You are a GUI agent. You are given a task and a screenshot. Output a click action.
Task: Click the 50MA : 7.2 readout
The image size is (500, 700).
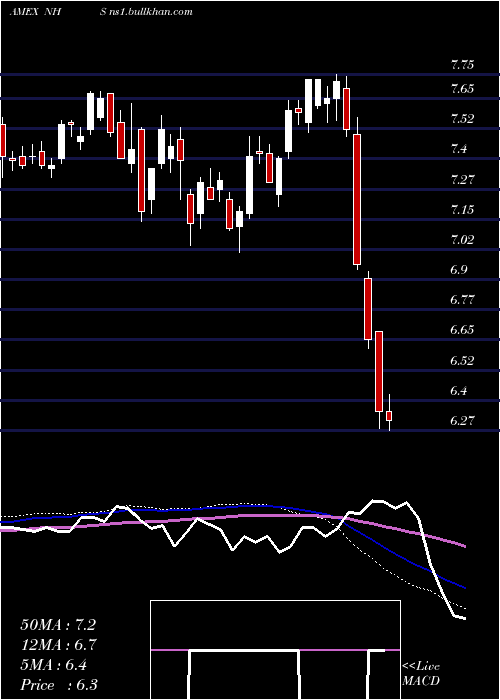click(58, 625)
